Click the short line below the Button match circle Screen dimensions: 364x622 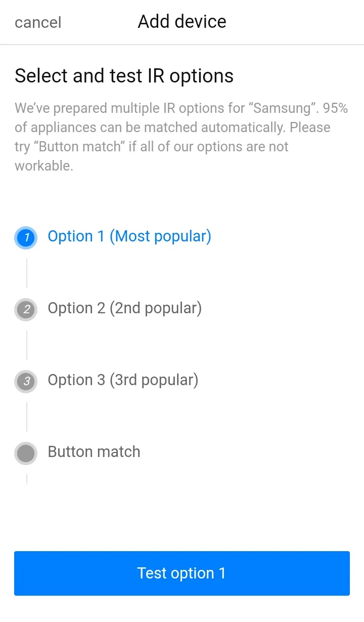tap(27, 478)
